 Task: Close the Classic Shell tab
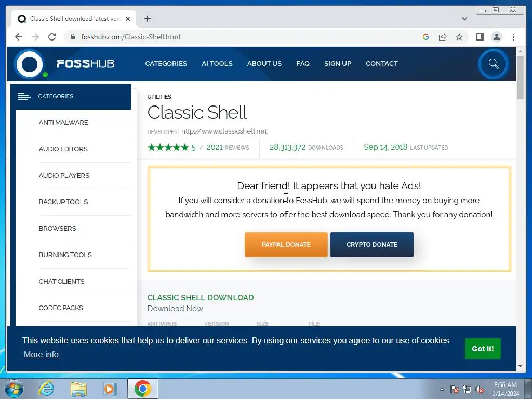pyautogui.click(x=128, y=19)
